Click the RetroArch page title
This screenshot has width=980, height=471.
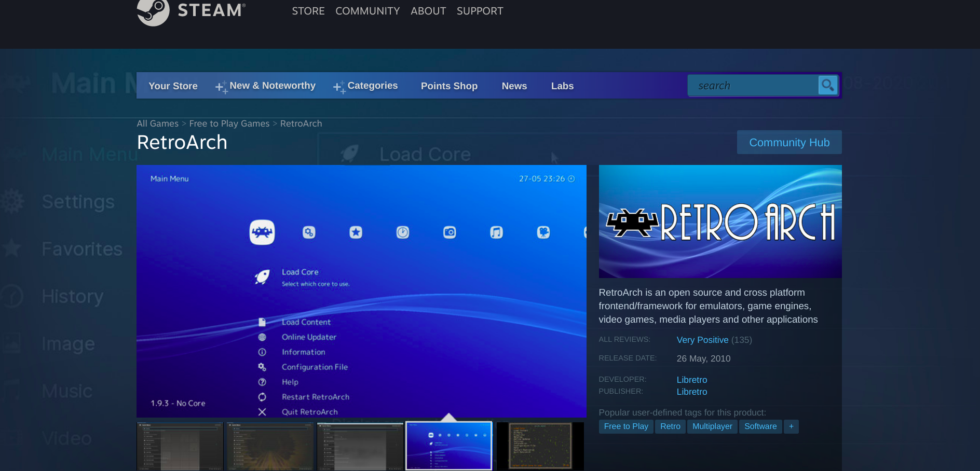pyautogui.click(x=182, y=142)
